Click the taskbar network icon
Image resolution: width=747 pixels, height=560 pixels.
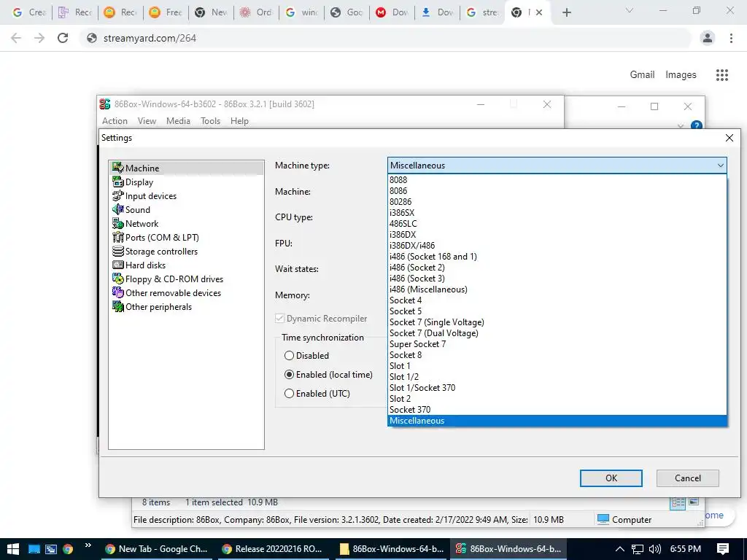pyautogui.click(x=638, y=549)
